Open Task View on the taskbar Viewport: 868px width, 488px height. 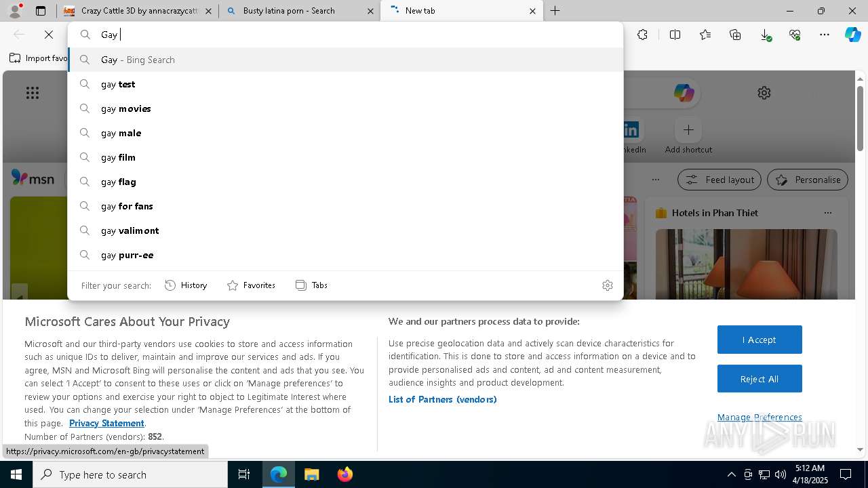[244, 474]
